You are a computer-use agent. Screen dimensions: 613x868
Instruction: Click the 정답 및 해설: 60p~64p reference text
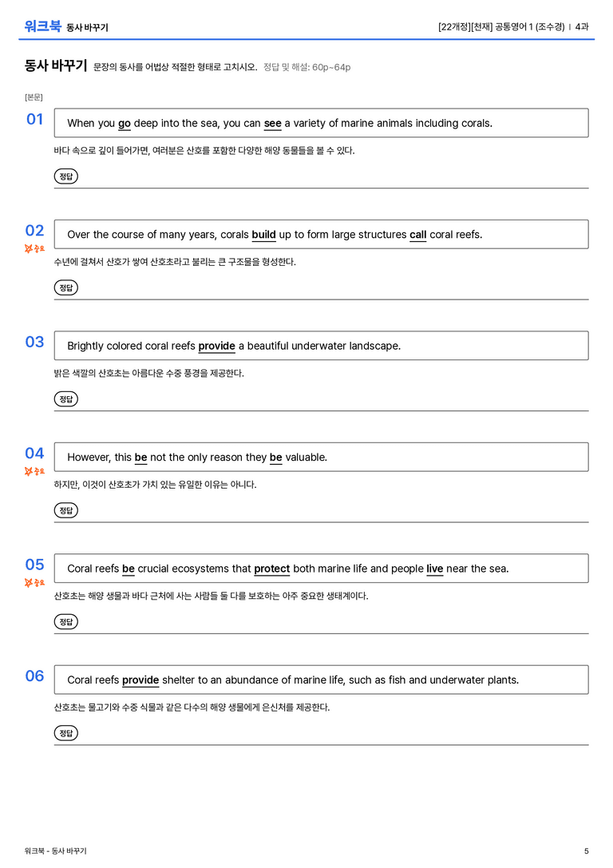click(x=307, y=67)
